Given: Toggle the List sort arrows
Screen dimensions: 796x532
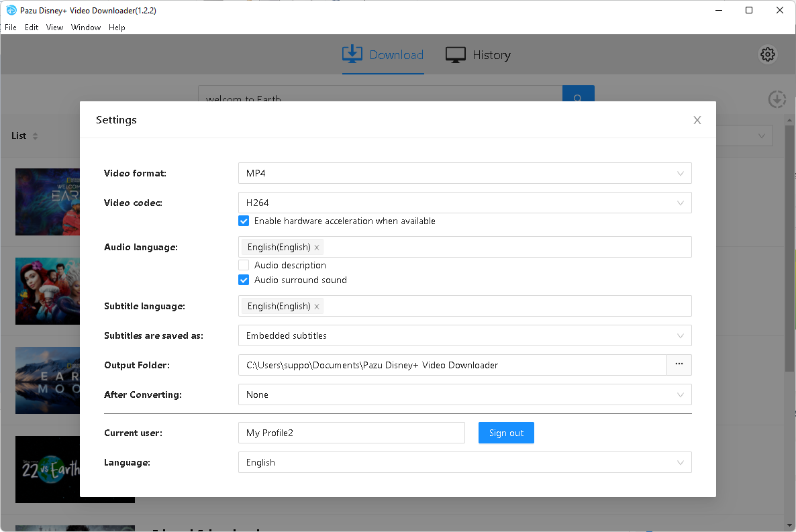Looking at the screenshot, I should pyautogui.click(x=35, y=136).
